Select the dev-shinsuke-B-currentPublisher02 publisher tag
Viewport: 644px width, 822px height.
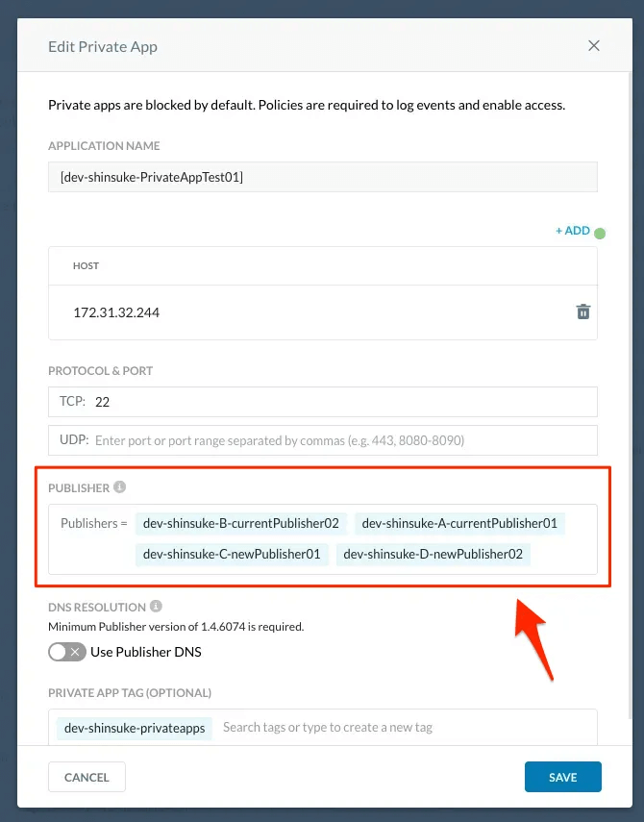(x=241, y=523)
